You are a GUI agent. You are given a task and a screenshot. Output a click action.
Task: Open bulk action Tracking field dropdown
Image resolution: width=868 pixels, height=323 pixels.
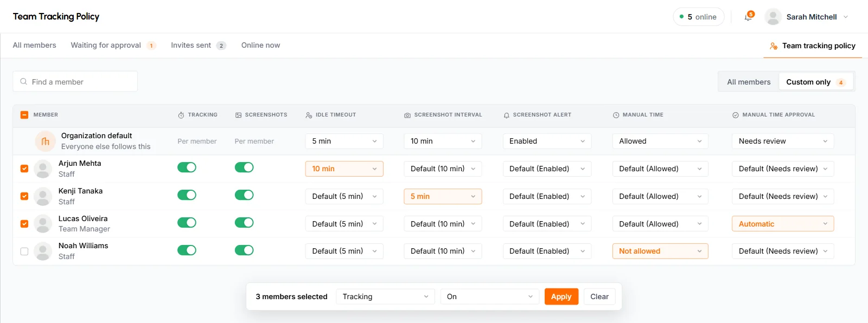(385, 296)
